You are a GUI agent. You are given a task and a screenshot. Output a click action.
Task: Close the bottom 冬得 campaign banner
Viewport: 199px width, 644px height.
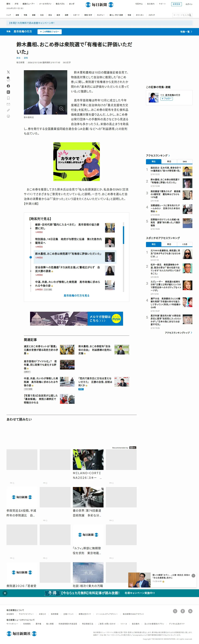coord(5,593)
